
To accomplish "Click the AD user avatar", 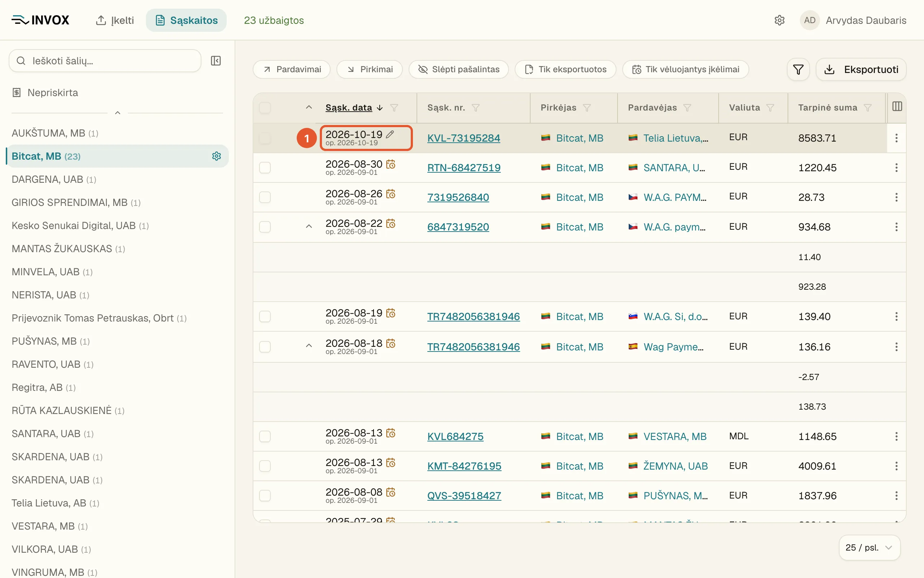I will 810,20.
